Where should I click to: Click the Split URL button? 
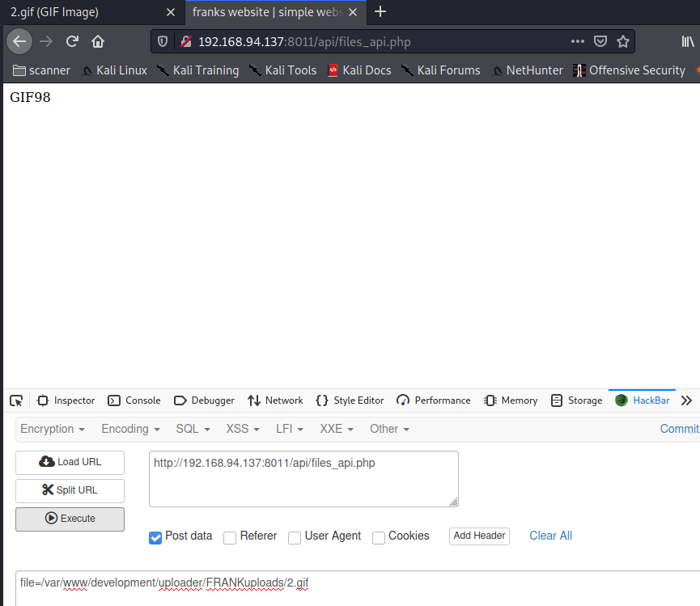pos(70,490)
